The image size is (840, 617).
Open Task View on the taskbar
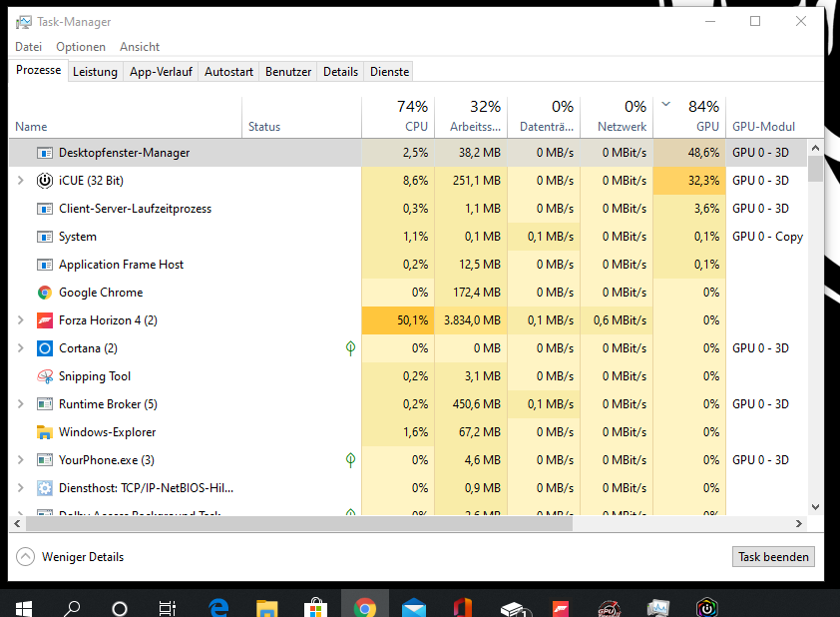[168, 608]
